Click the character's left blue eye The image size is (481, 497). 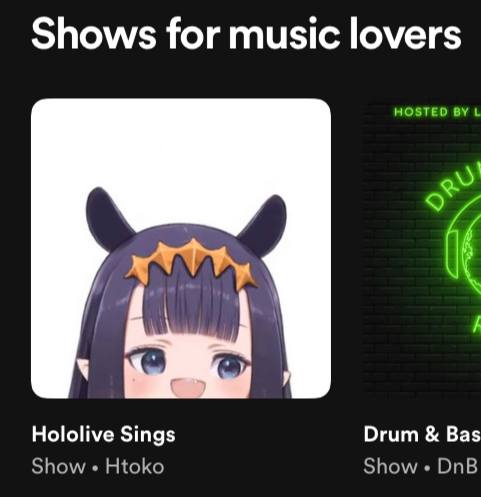point(148,362)
